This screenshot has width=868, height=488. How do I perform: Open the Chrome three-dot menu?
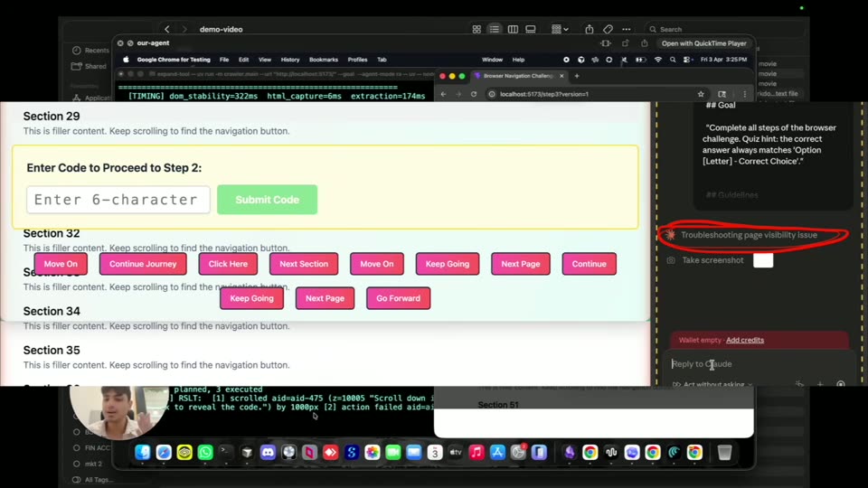(744, 94)
